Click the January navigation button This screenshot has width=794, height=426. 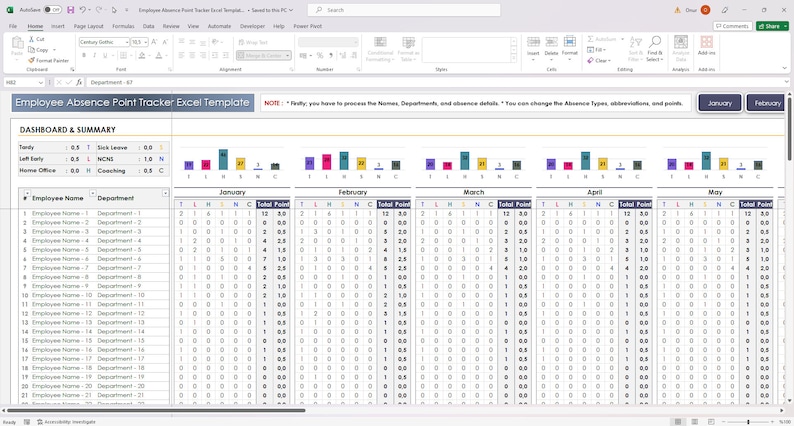(x=720, y=103)
